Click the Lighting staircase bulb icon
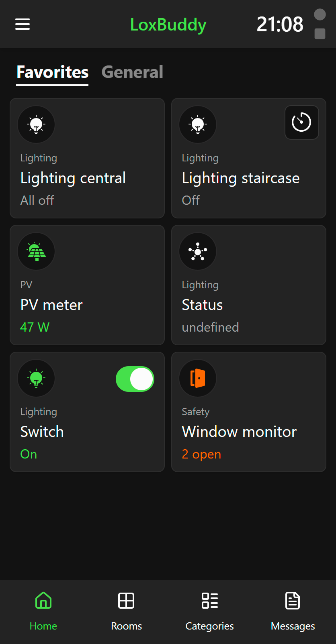 coord(198,124)
